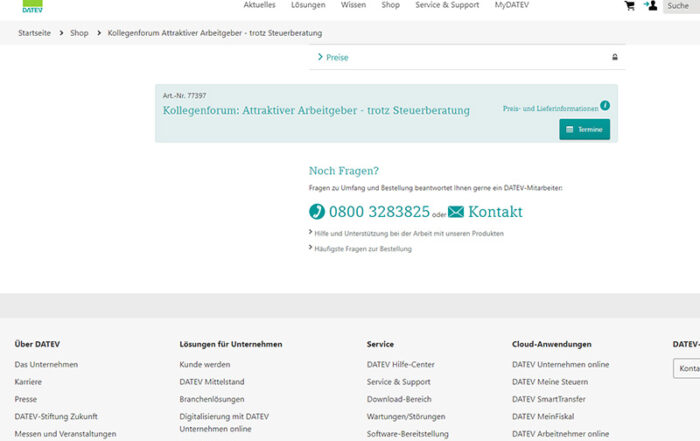Go to Startseite breadcrumb

(x=34, y=33)
